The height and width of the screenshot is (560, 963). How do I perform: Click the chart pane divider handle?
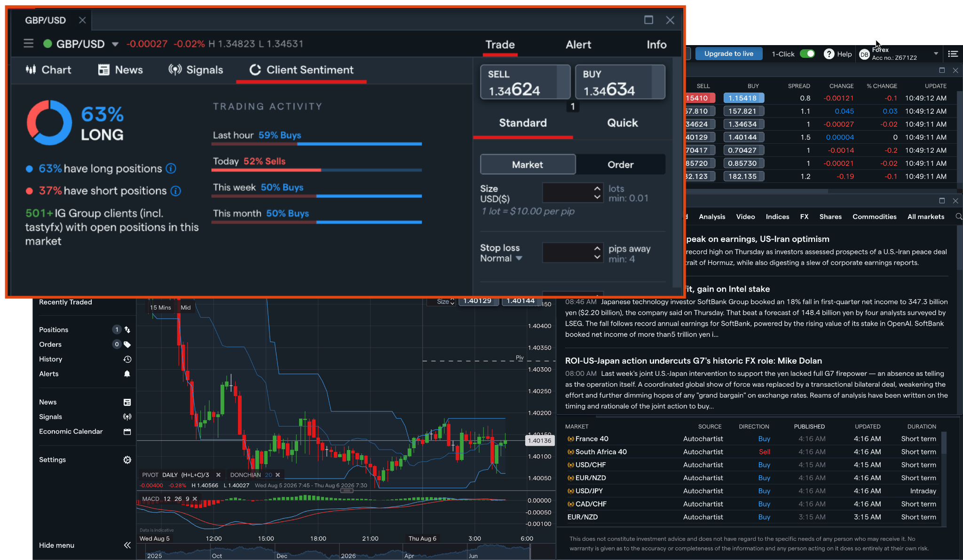point(347,490)
